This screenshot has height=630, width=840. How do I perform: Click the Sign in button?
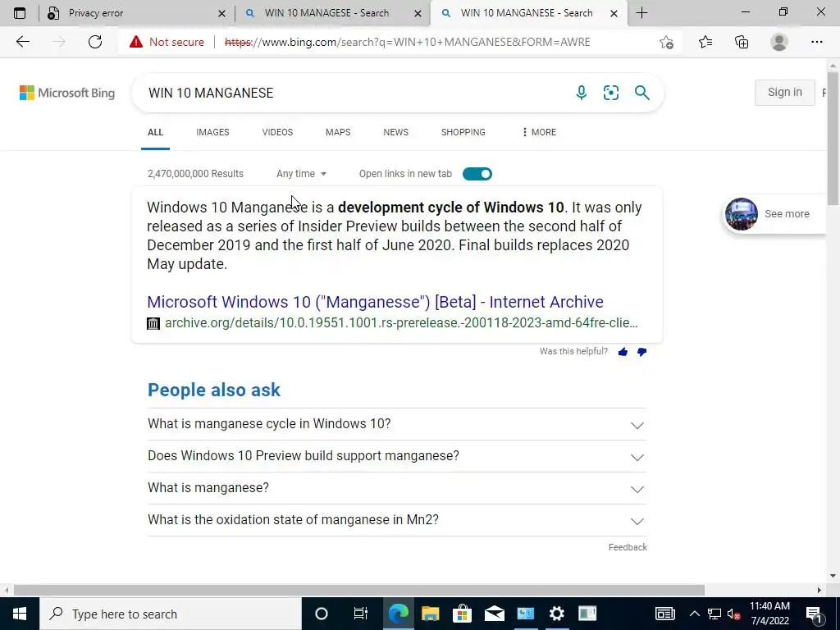785,92
